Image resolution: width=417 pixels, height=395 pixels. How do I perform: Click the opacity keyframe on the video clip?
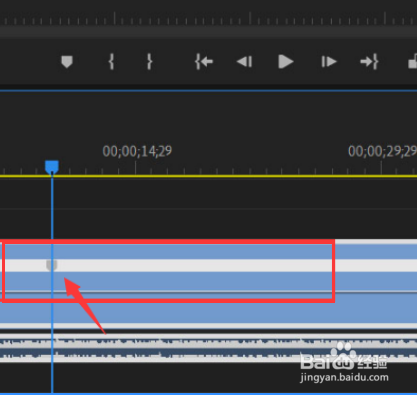(x=52, y=265)
